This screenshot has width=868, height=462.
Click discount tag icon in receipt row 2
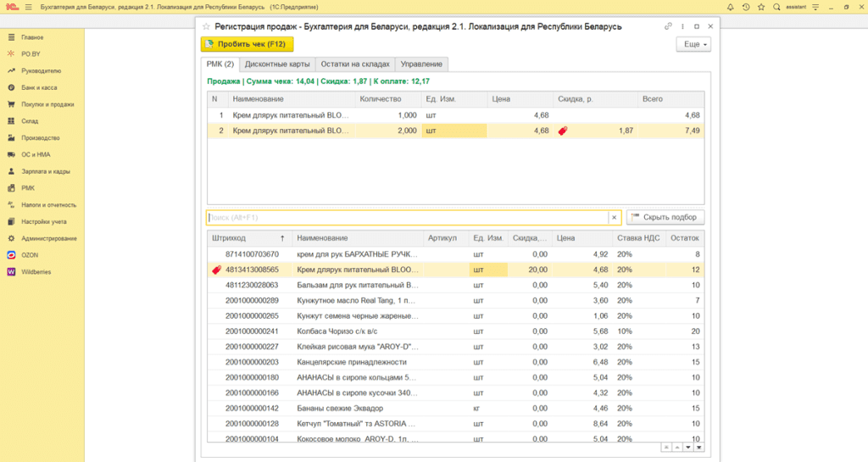(563, 131)
